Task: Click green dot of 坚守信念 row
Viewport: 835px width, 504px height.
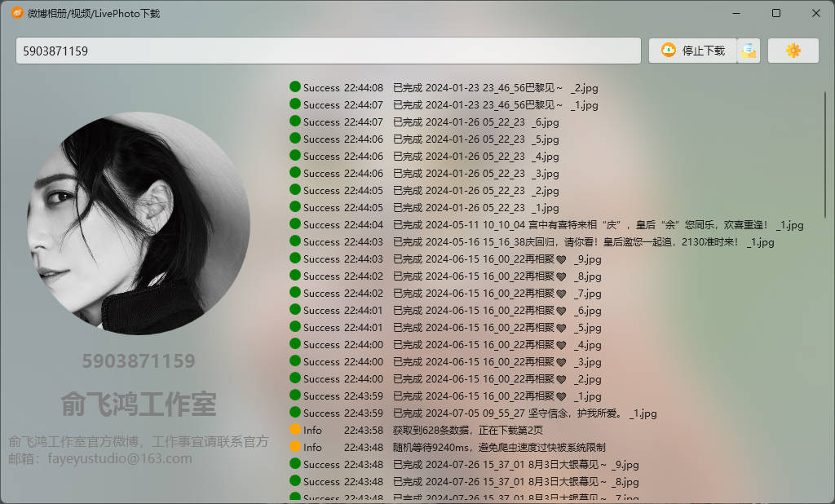Action: pyautogui.click(x=295, y=412)
